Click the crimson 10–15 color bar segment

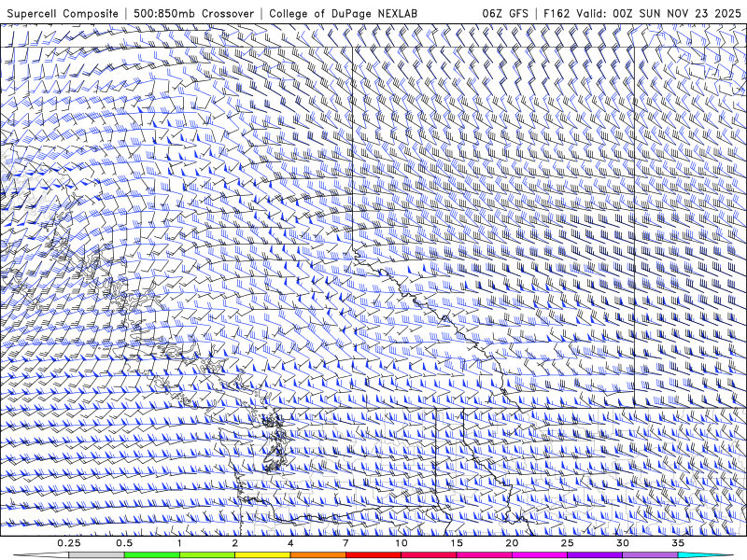click(429, 555)
